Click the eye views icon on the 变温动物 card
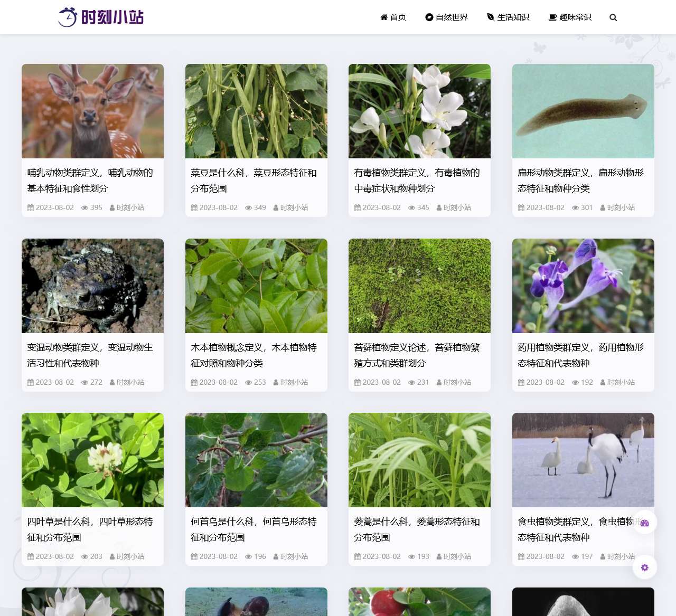 pos(84,383)
